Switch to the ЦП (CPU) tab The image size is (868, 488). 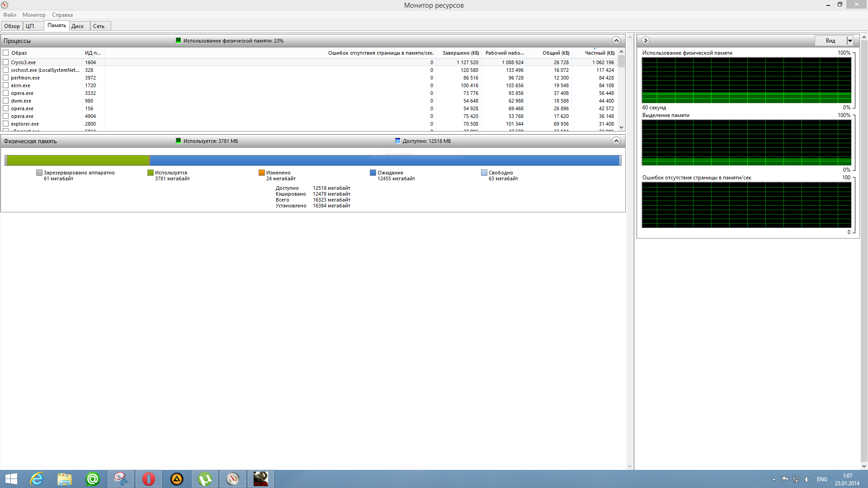[30, 26]
